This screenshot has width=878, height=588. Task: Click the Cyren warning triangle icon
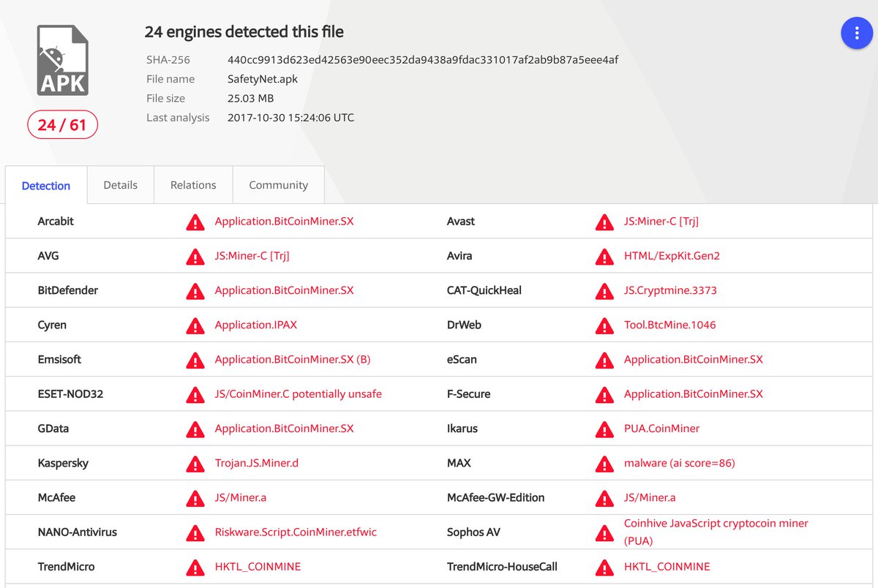195,325
